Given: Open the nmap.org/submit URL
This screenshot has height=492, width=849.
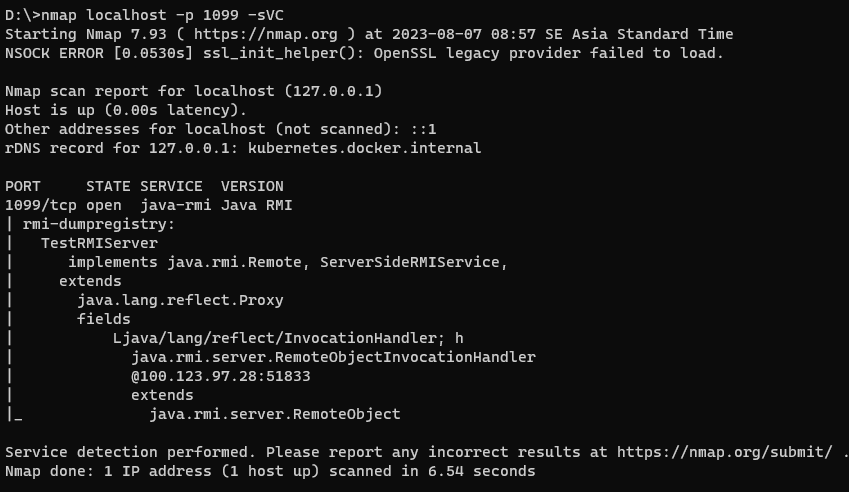Looking at the screenshot, I should click(724, 452).
